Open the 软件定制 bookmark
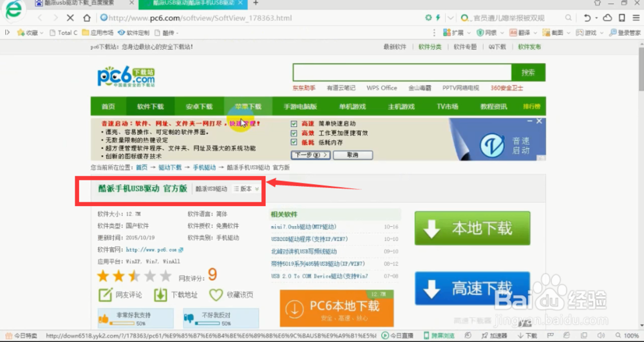The width and height of the screenshot is (644, 342). click(x=133, y=33)
